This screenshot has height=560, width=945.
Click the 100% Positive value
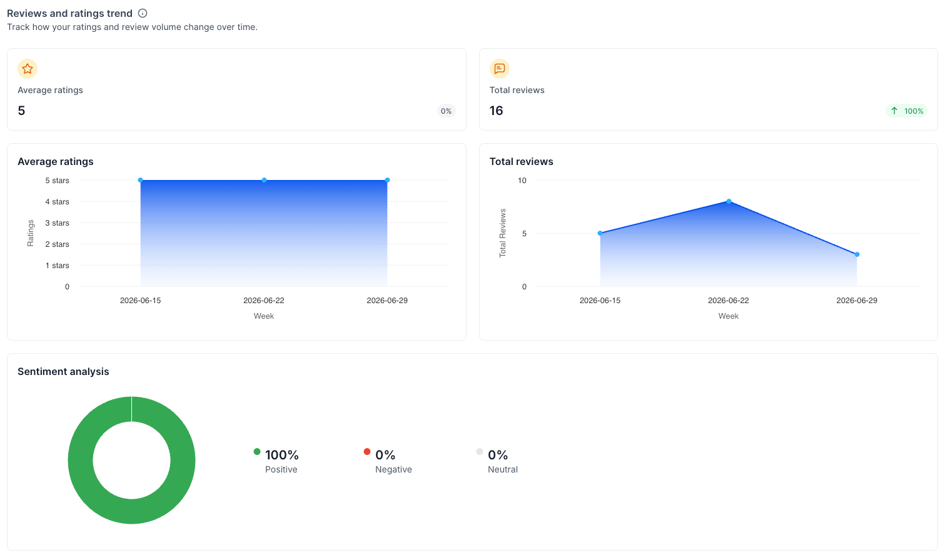(282, 455)
